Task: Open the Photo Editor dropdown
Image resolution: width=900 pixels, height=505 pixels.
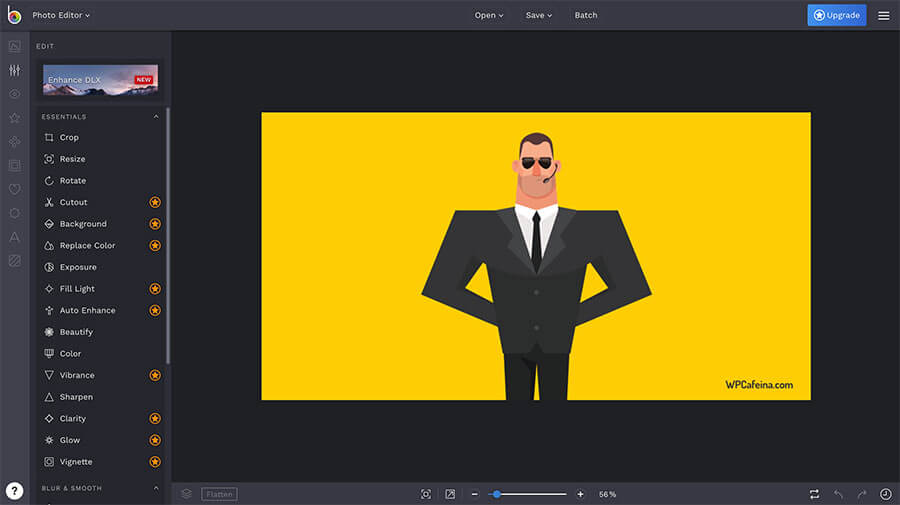Action: point(61,15)
